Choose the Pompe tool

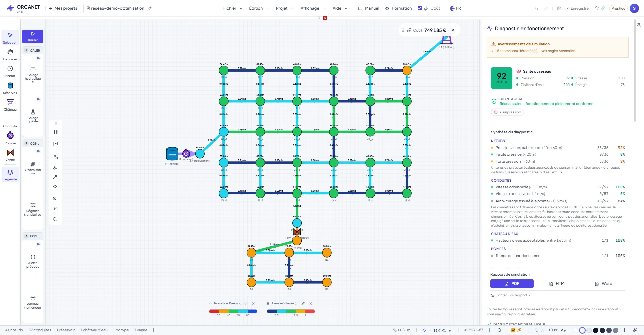coord(10,138)
